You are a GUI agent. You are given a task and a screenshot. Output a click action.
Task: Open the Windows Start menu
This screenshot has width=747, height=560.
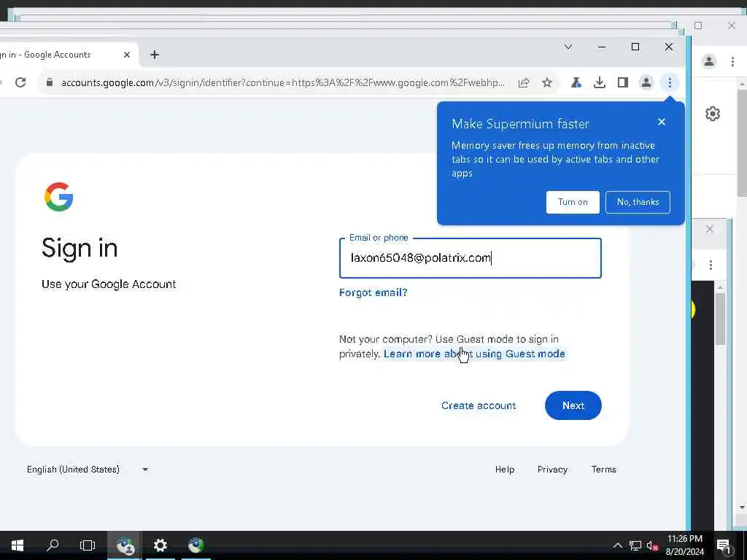(x=18, y=545)
